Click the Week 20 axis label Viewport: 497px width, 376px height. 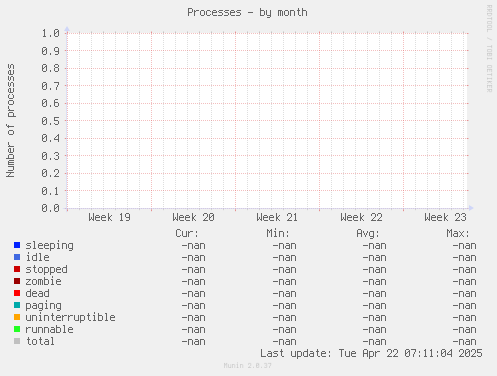click(193, 218)
